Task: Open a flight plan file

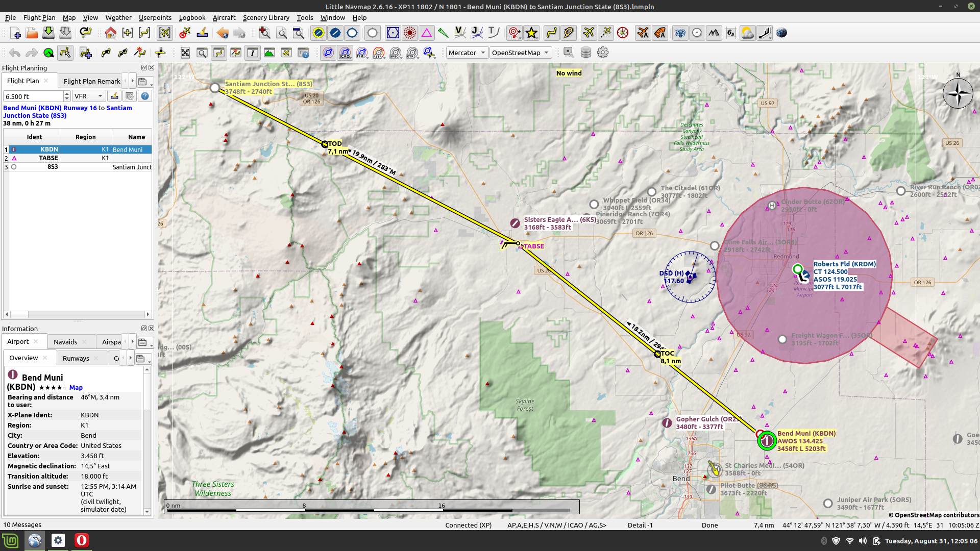Action: pyautogui.click(x=32, y=33)
